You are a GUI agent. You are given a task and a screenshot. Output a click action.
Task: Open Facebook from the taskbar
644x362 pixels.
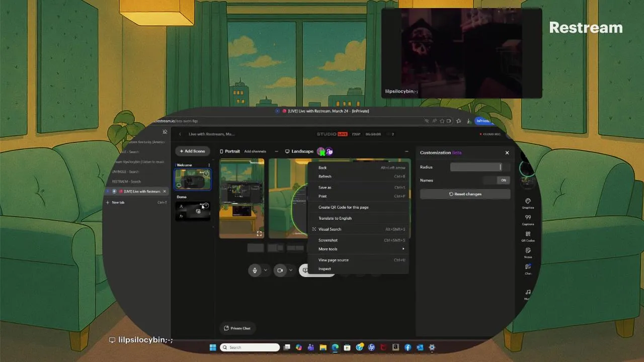pyautogui.click(x=408, y=347)
